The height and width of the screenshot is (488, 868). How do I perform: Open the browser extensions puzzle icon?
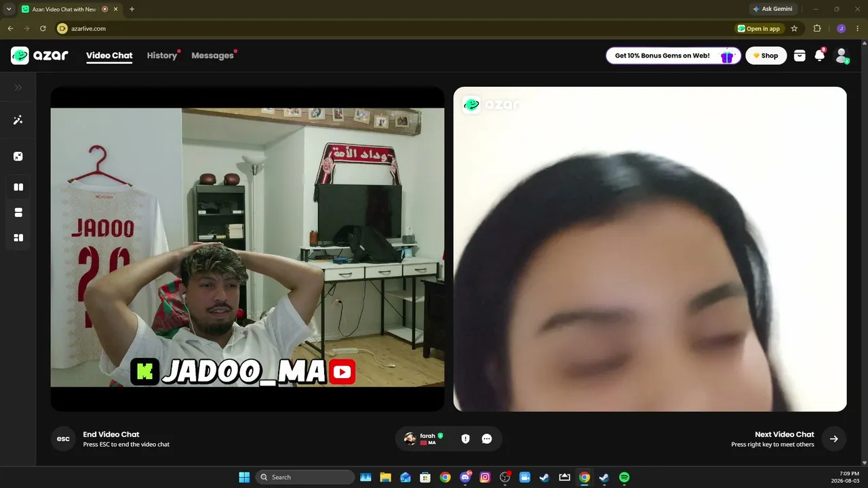coord(816,28)
